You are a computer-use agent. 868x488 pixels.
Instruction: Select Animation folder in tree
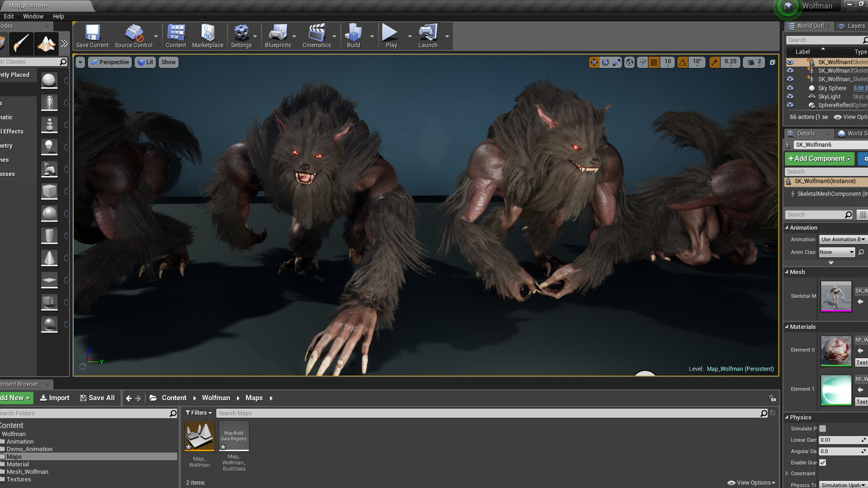(20, 441)
